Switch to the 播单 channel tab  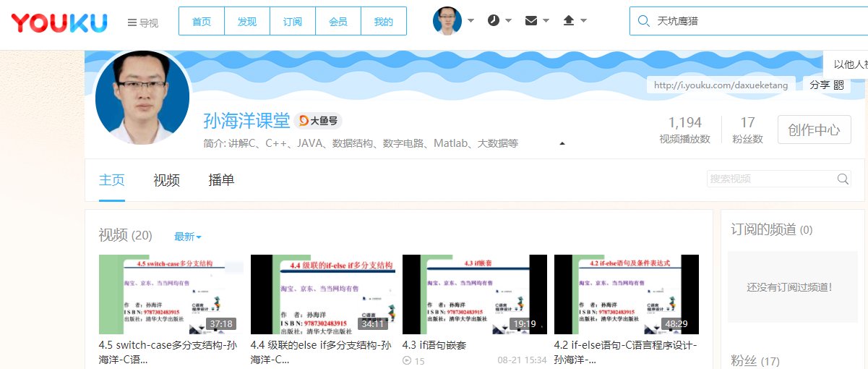point(221,180)
